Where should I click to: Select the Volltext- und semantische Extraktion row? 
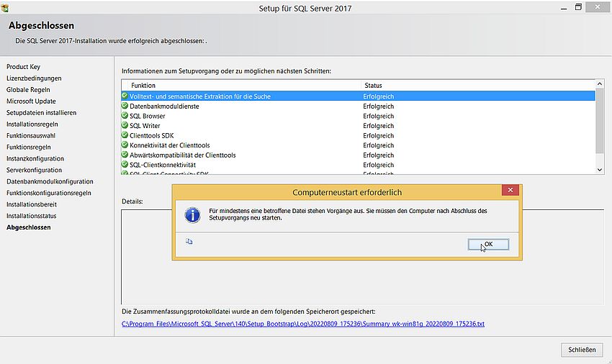coord(359,96)
